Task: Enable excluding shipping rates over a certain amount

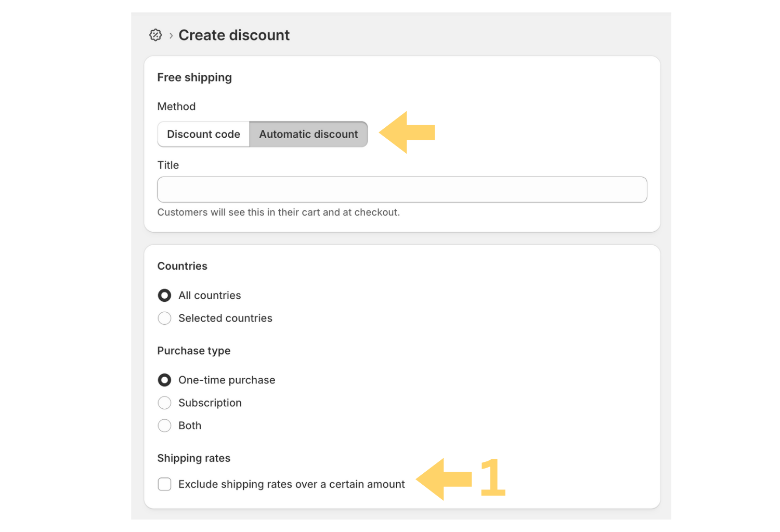Action: point(164,484)
